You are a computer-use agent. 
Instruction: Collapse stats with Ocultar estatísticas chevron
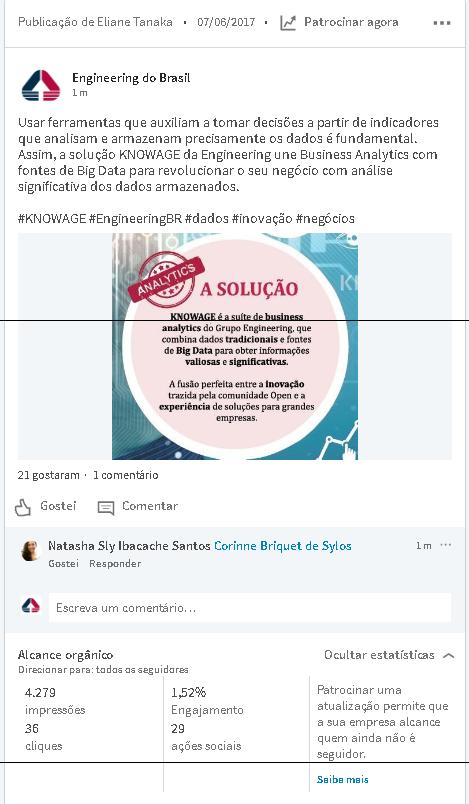pos(448,655)
